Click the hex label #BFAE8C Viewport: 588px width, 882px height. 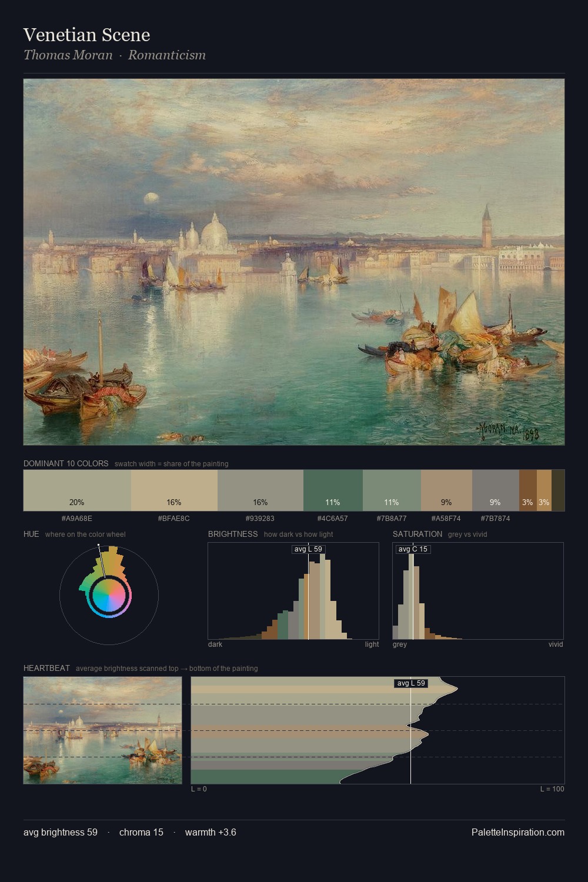(x=174, y=519)
